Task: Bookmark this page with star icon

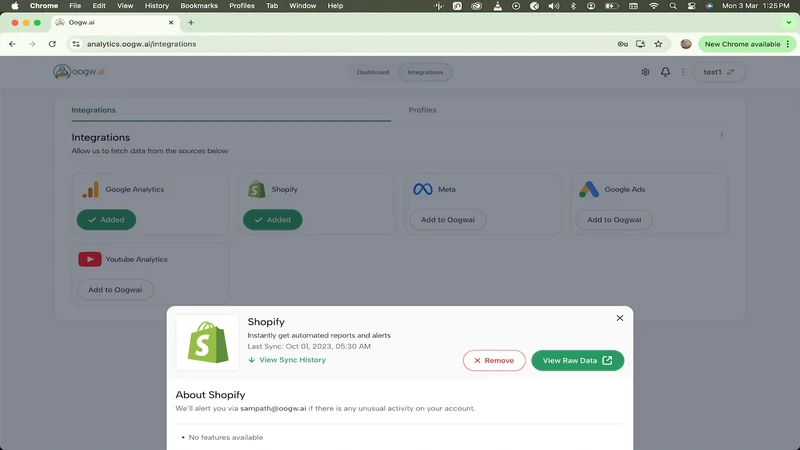Action: point(658,44)
